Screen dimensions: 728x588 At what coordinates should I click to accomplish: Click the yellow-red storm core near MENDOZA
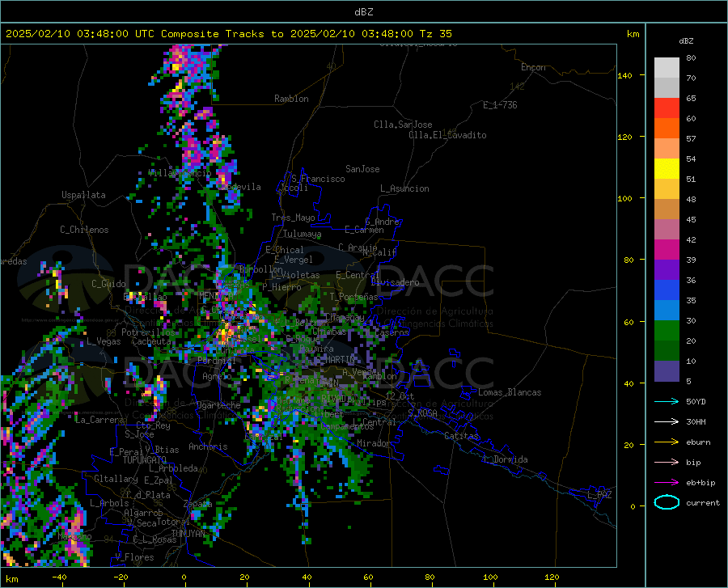(x=227, y=332)
